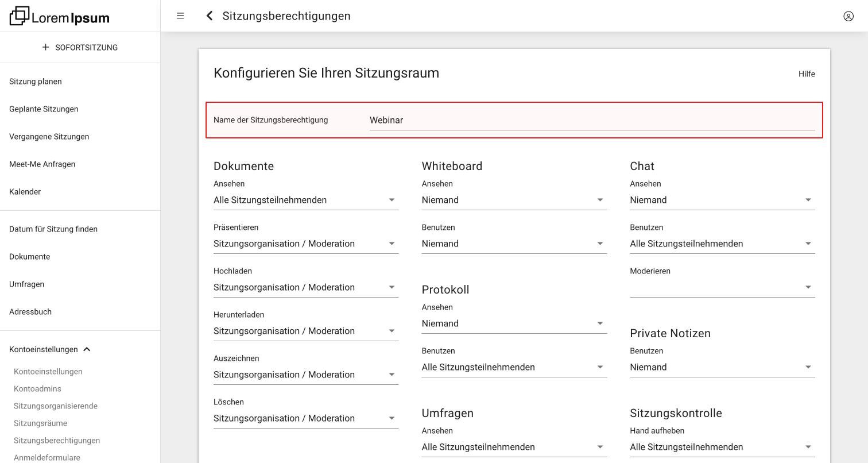Open Sitzung planen in sidebar

point(36,82)
